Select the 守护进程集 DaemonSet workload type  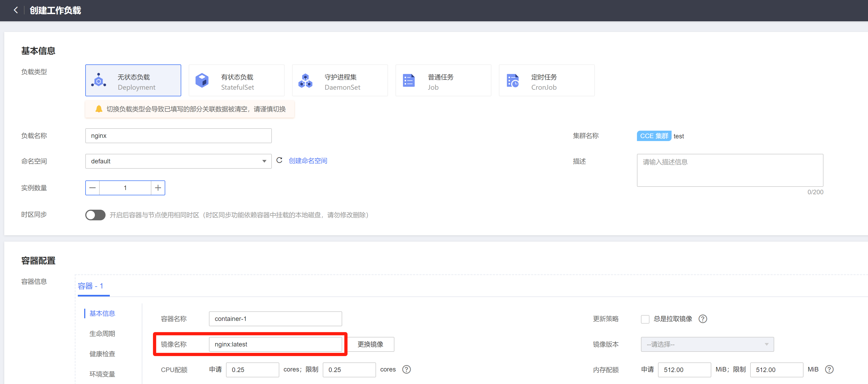pyautogui.click(x=340, y=80)
